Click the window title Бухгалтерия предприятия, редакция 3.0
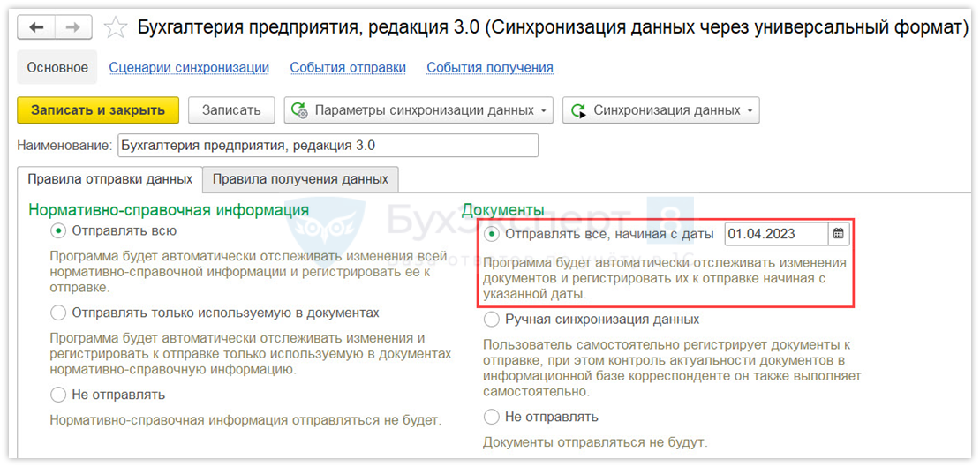This screenshot has height=467, width=980. tap(553, 27)
